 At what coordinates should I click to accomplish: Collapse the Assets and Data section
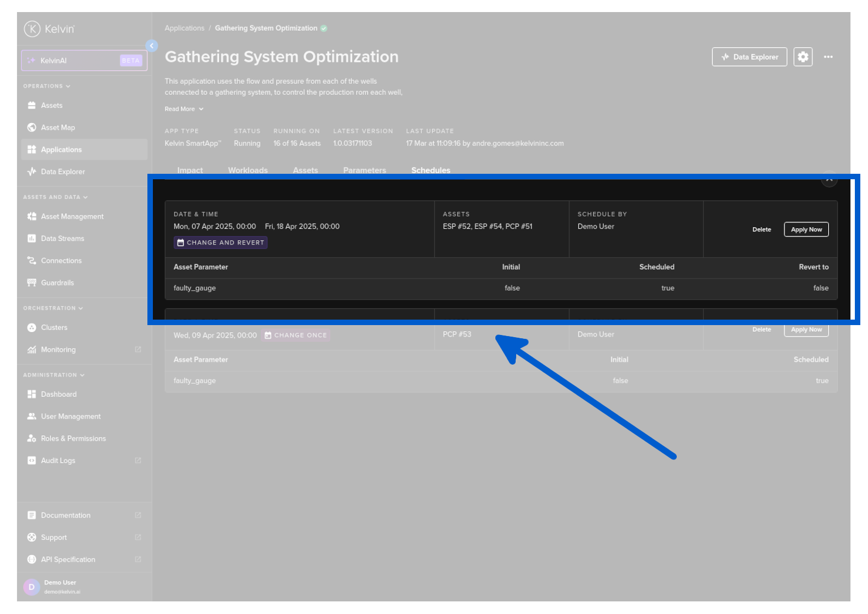point(55,197)
